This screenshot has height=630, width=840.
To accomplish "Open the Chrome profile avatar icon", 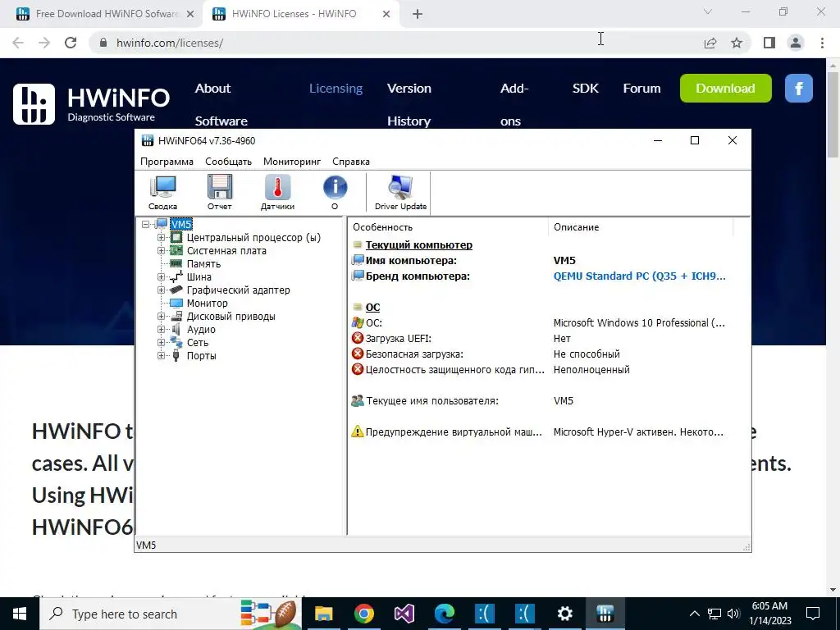I will tap(796, 43).
